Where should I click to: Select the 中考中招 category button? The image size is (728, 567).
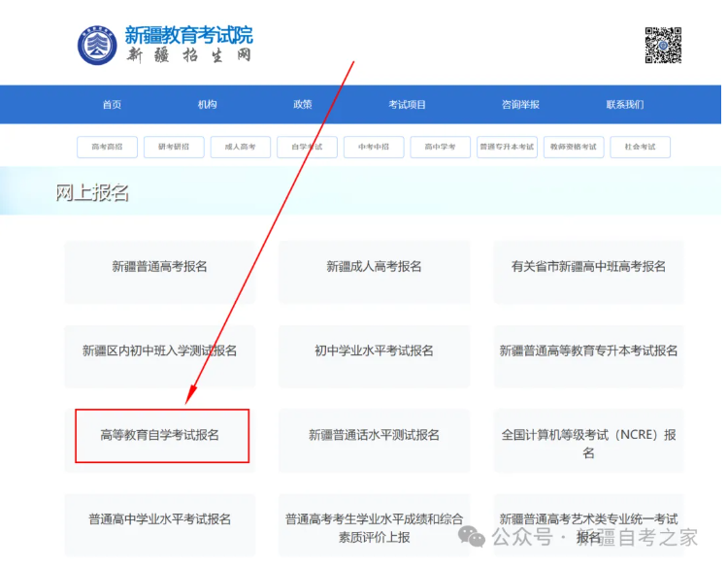374,147
